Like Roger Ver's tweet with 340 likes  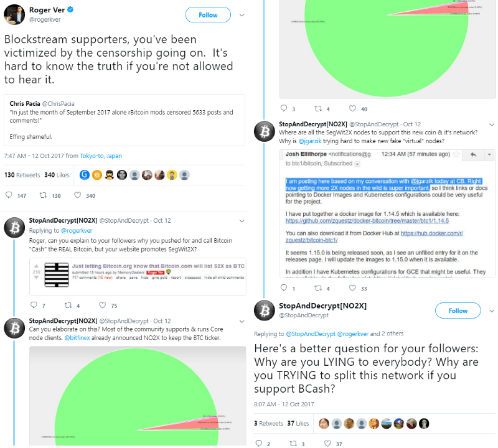pyautogui.click(x=77, y=195)
